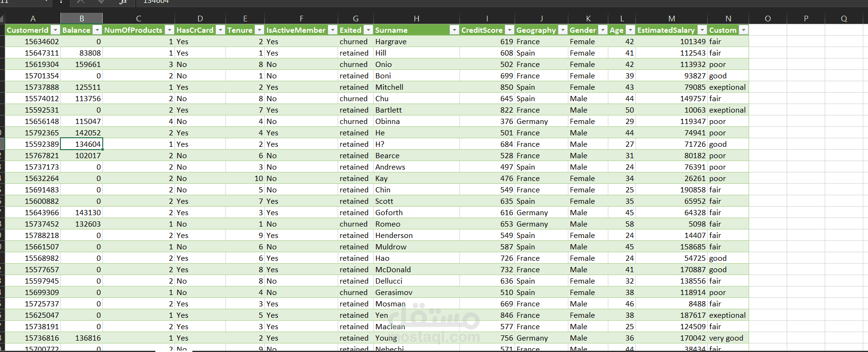Select the active balance cell 134604
Image resolution: width=868 pixels, height=352 pixels.
[81, 144]
